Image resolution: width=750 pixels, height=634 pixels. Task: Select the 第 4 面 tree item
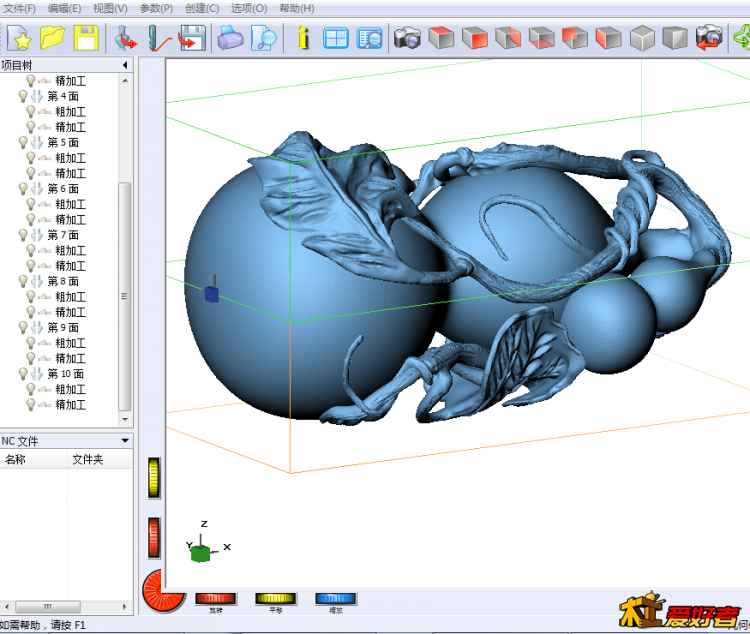point(63,96)
